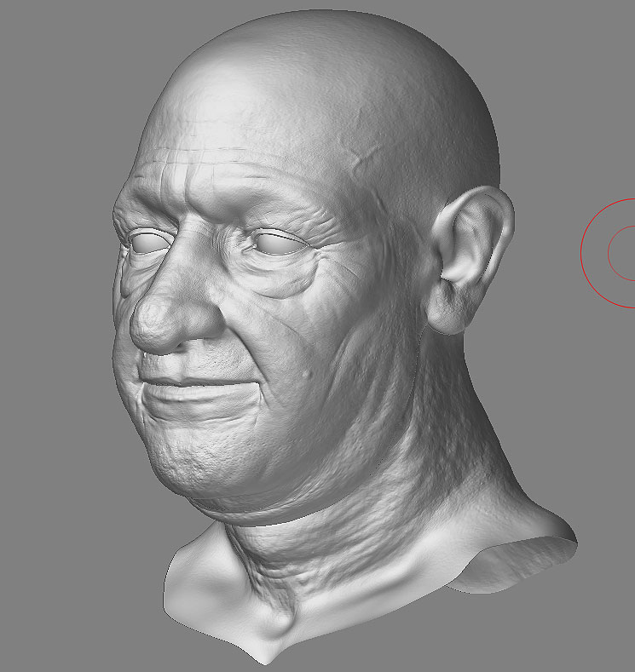
Task: Select the eyeball nearest the ear
Action: coord(279,244)
